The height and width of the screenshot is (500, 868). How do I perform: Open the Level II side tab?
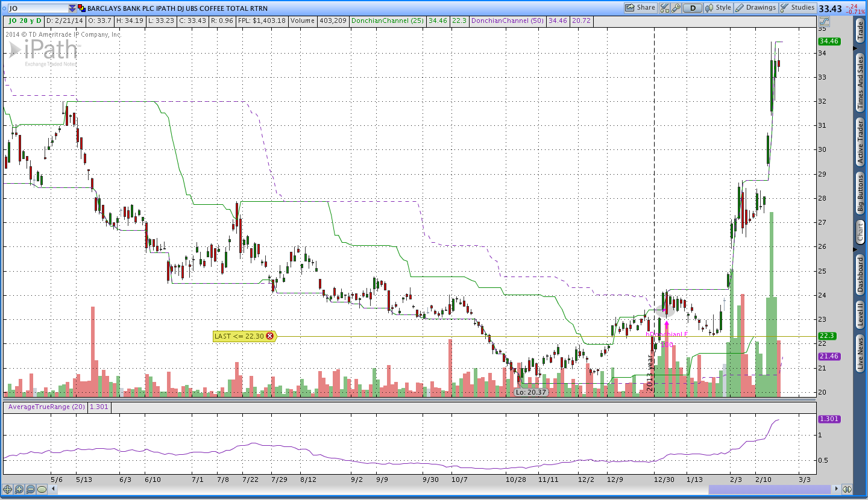[860, 316]
